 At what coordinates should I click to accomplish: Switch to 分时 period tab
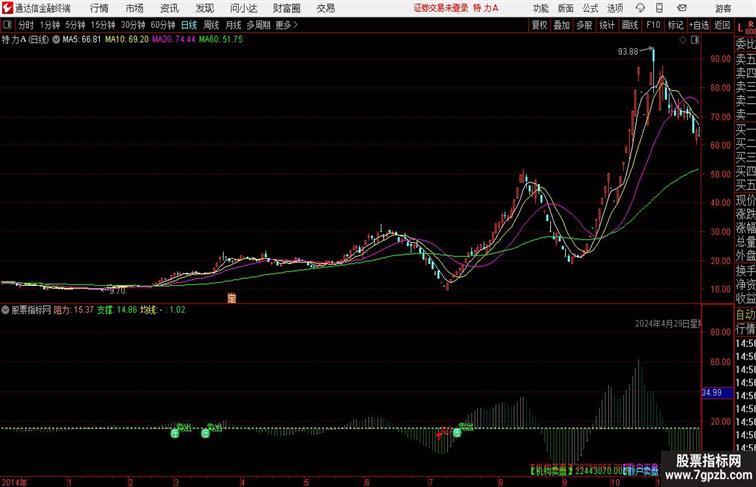pyautogui.click(x=26, y=25)
